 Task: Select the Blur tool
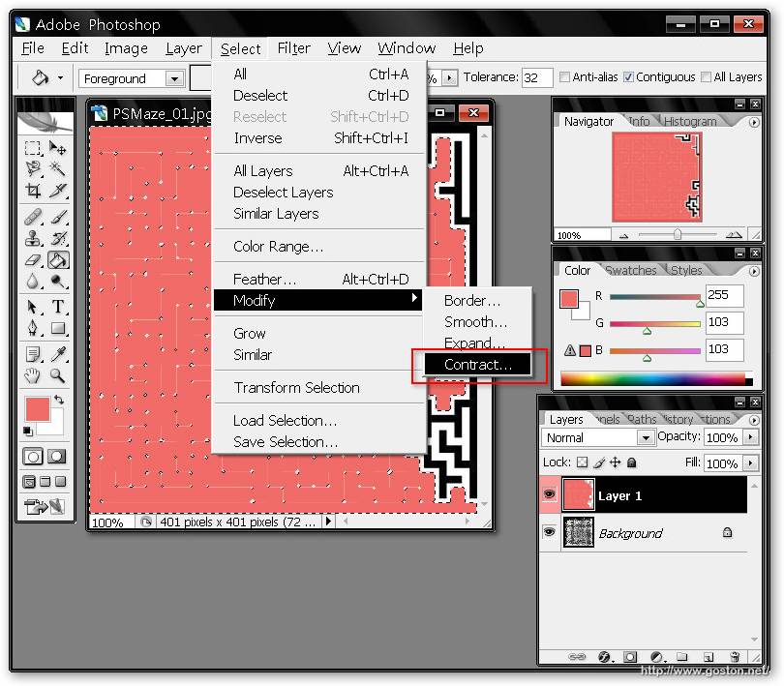[33, 282]
